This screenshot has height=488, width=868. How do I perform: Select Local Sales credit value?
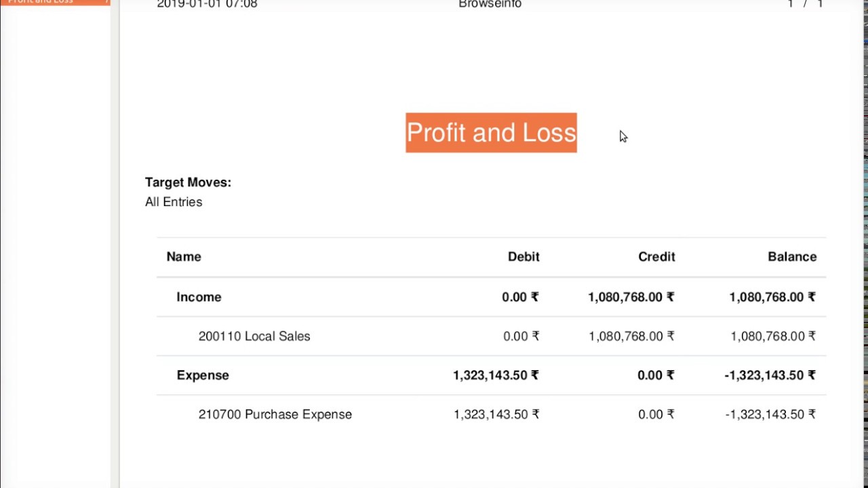click(x=631, y=336)
